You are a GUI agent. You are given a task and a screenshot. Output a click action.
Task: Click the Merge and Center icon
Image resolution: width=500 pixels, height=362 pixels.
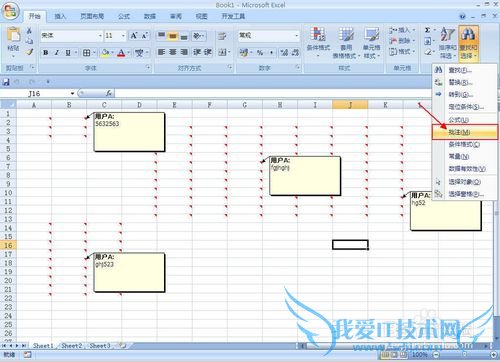coord(223,52)
